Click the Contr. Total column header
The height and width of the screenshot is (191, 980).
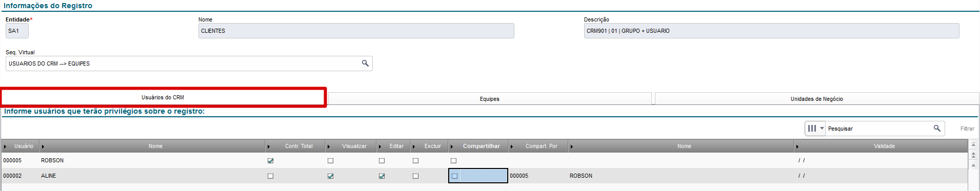click(x=295, y=146)
